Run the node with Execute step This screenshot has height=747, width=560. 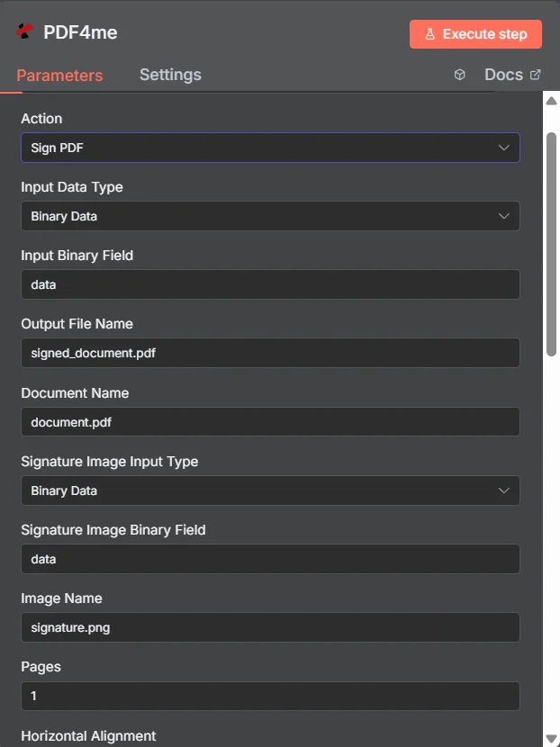[x=475, y=34]
